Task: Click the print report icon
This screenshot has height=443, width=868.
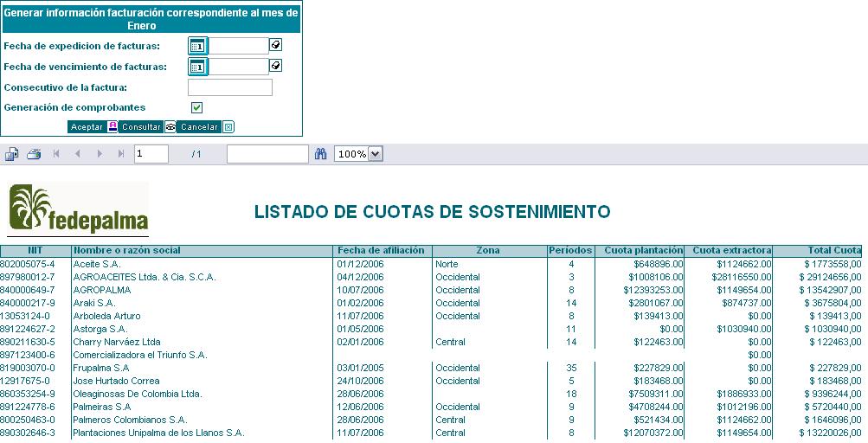Action: 34,154
